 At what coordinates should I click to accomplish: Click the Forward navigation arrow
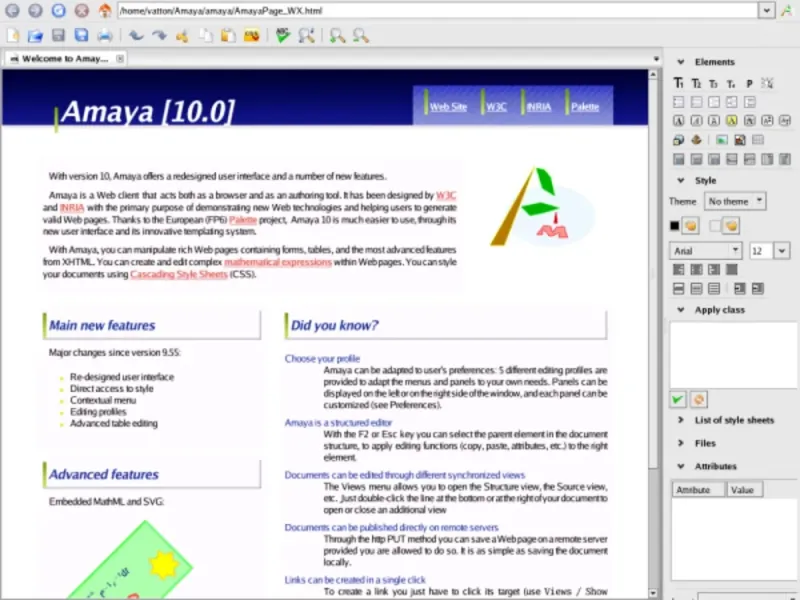pyautogui.click(x=35, y=10)
